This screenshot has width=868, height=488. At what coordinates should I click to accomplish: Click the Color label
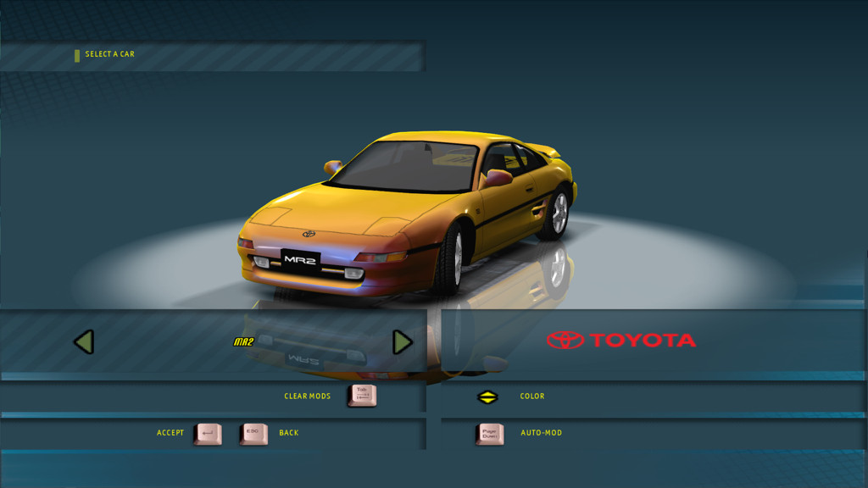pos(532,396)
